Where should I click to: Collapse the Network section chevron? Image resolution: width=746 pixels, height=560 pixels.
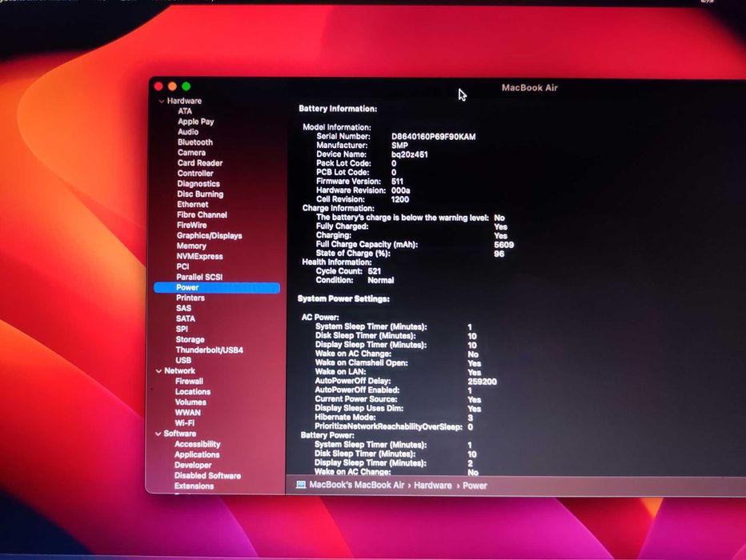click(159, 370)
